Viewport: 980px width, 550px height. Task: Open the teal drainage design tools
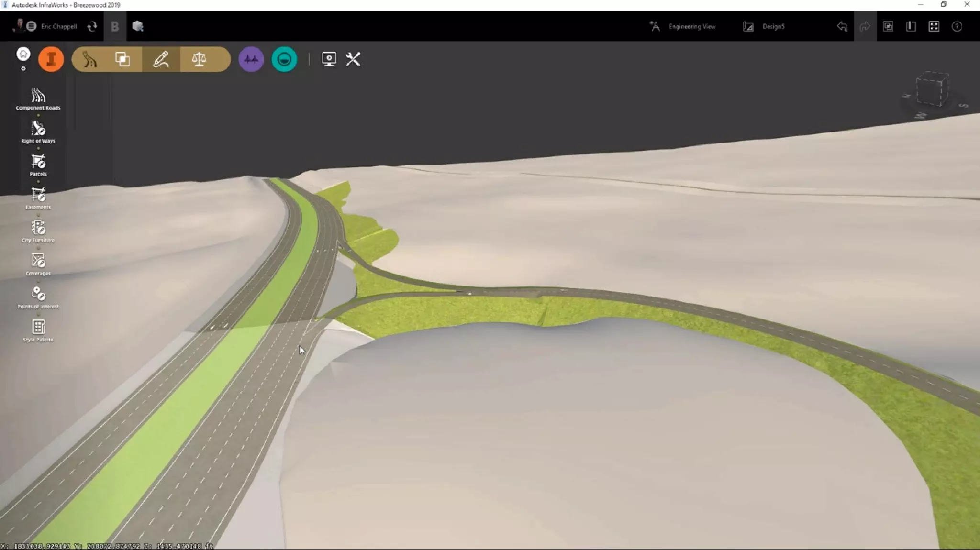[x=284, y=59]
